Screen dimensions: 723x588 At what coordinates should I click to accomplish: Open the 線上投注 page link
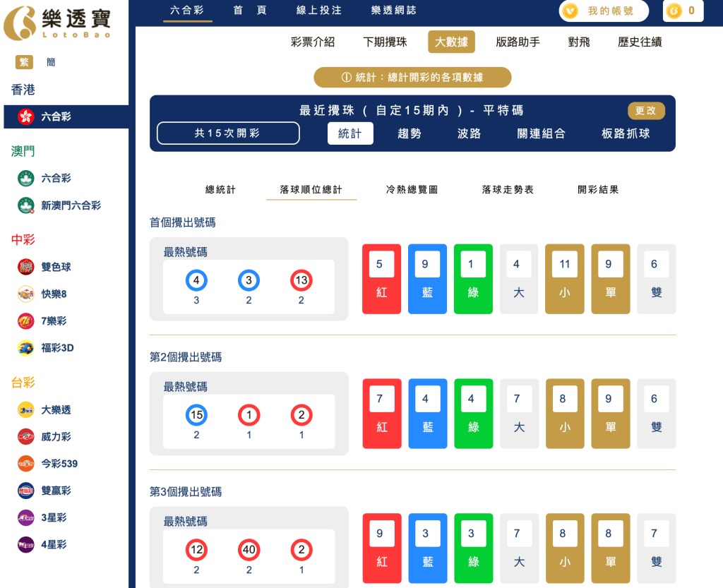click(x=318, y=11)
